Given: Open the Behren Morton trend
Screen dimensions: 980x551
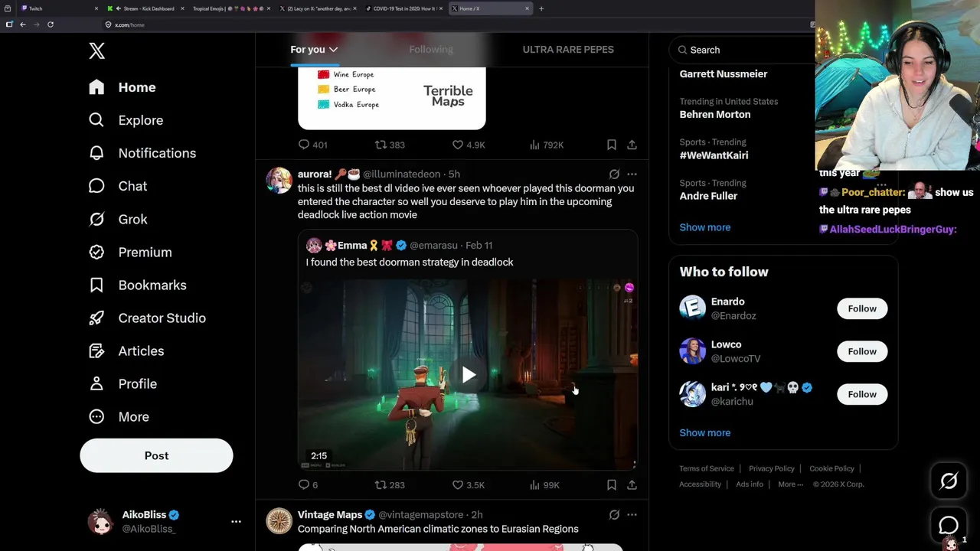Looking at the screenshot, I should pyautogui.click(x=715, y=115).
